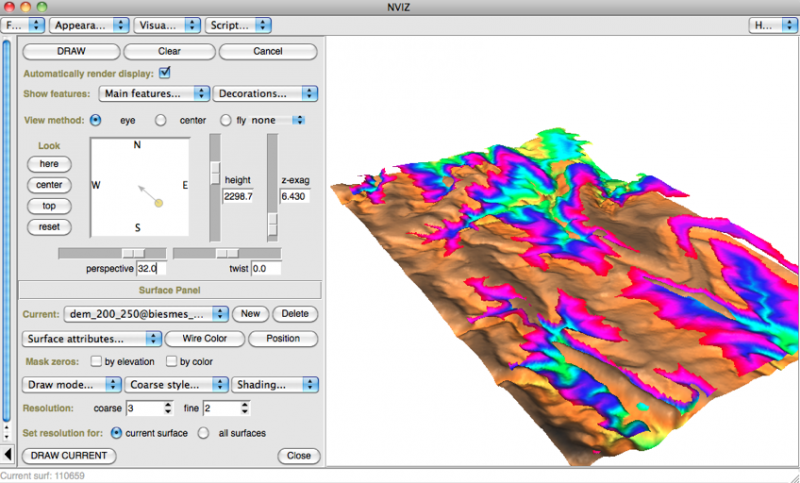This screenshot has width=800, height=483.
Task: Click the black left-arrow panel collapse icon
Action: 9,455
